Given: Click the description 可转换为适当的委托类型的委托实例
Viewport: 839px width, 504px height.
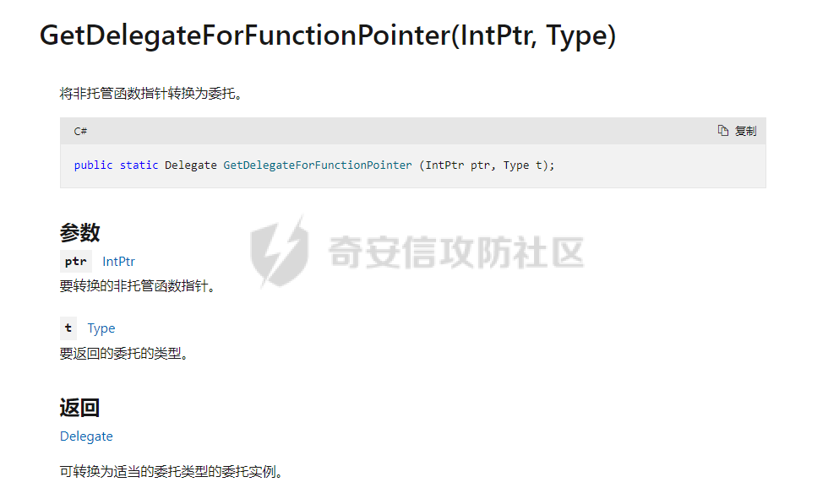Looking at the screenshot, I should [170, 471].
